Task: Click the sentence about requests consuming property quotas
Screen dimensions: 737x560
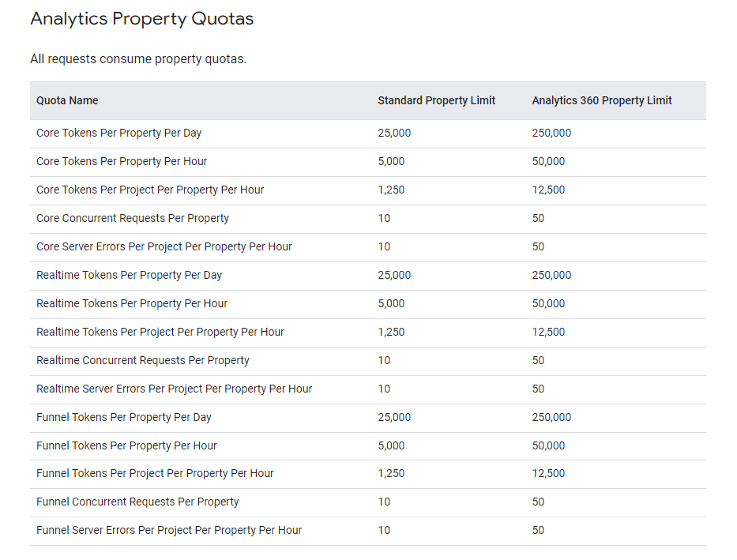Action: point(137,58)
